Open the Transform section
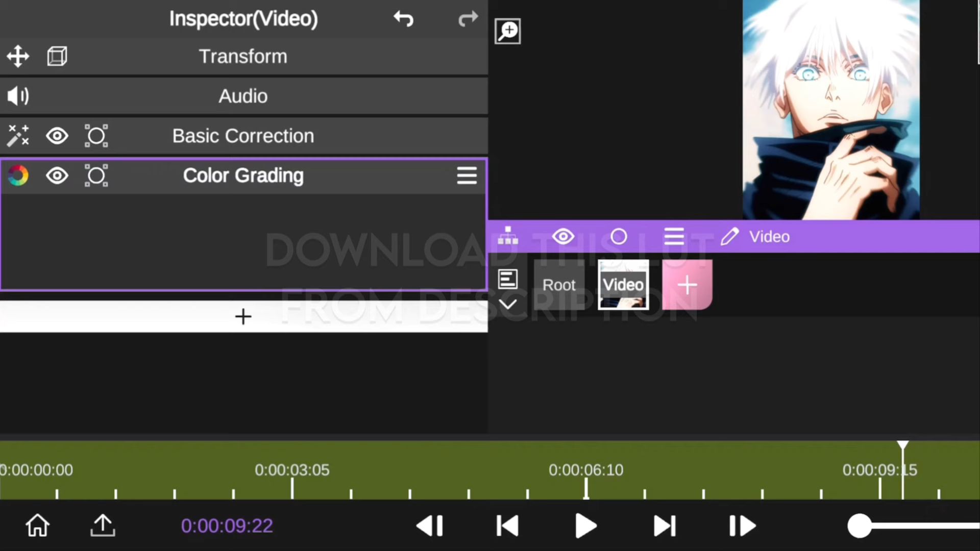Image resolution: width=980 pixels, height=551 pixels. [x=243, y=56]
